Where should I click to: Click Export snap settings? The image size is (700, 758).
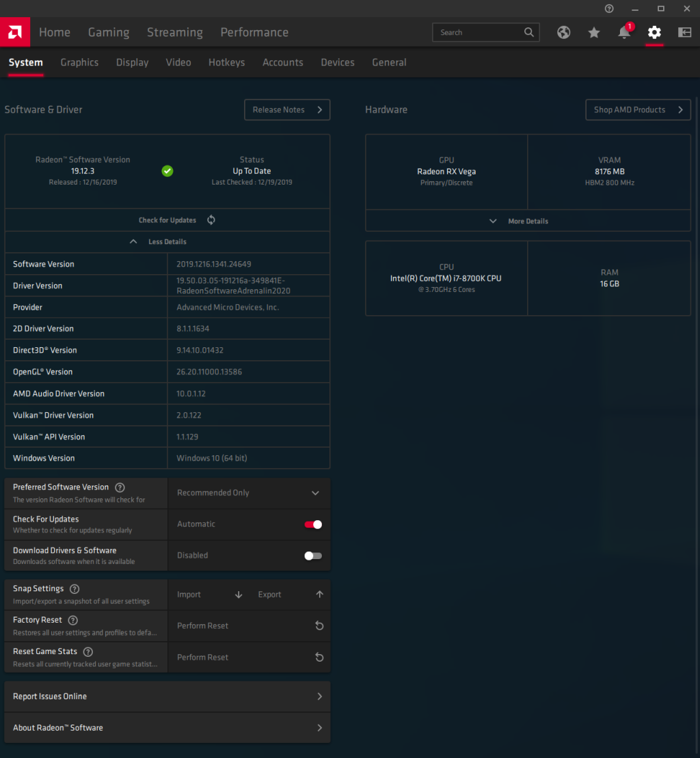coord(290,595)
